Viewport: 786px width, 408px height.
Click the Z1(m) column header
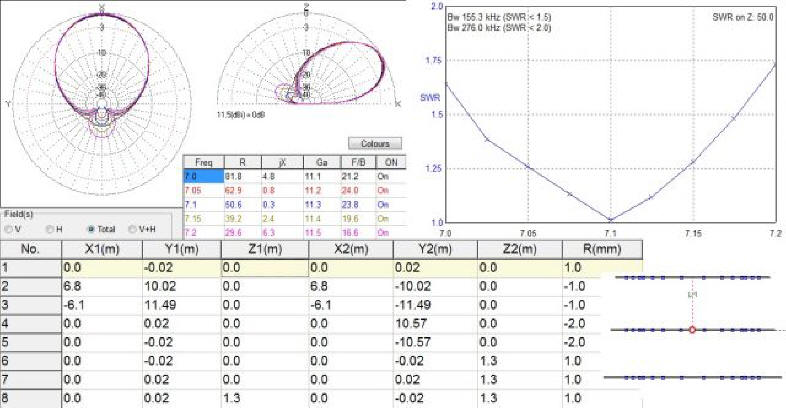pos(265,249)
